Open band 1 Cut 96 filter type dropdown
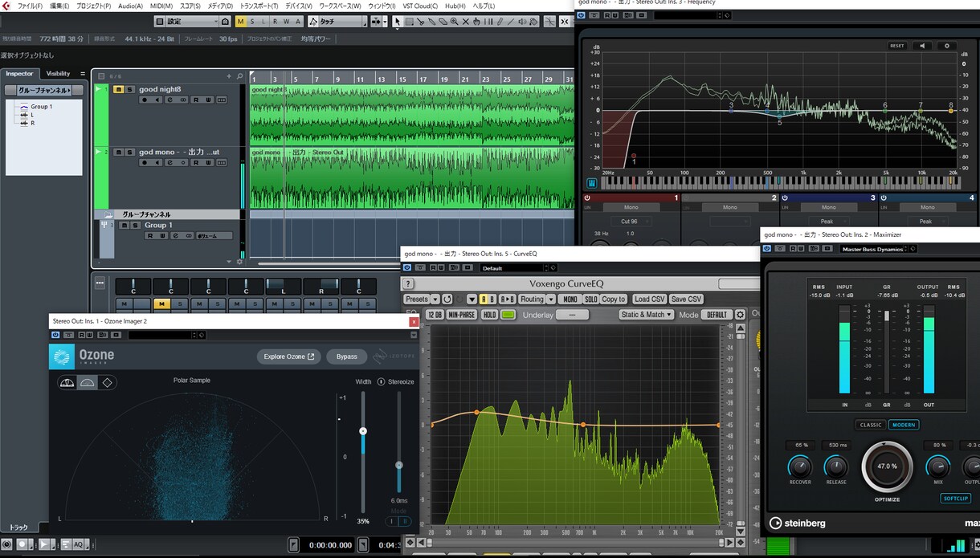The image size is (980, 558). (630, 221)
